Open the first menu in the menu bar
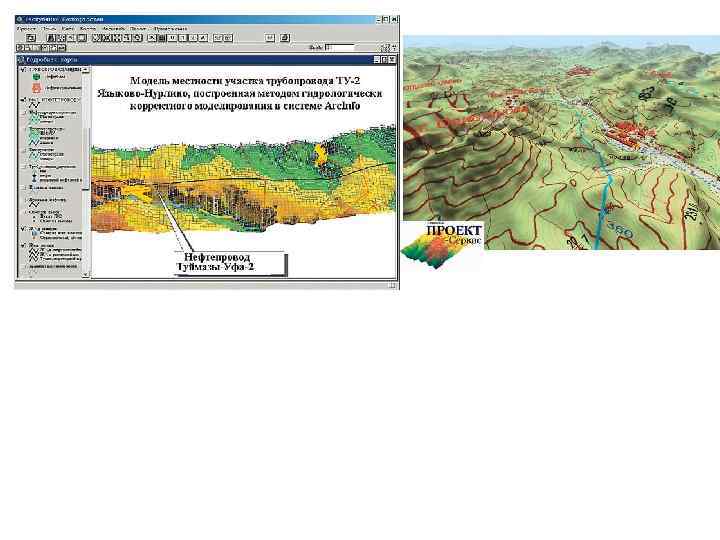720x540 pixels. pyautogui.click(x=25, y=28)
